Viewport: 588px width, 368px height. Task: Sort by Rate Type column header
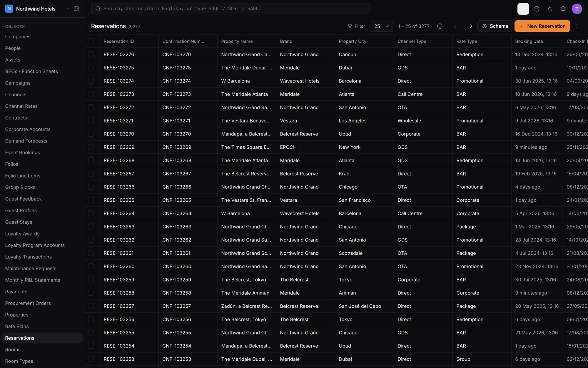(x=467, y=41)
